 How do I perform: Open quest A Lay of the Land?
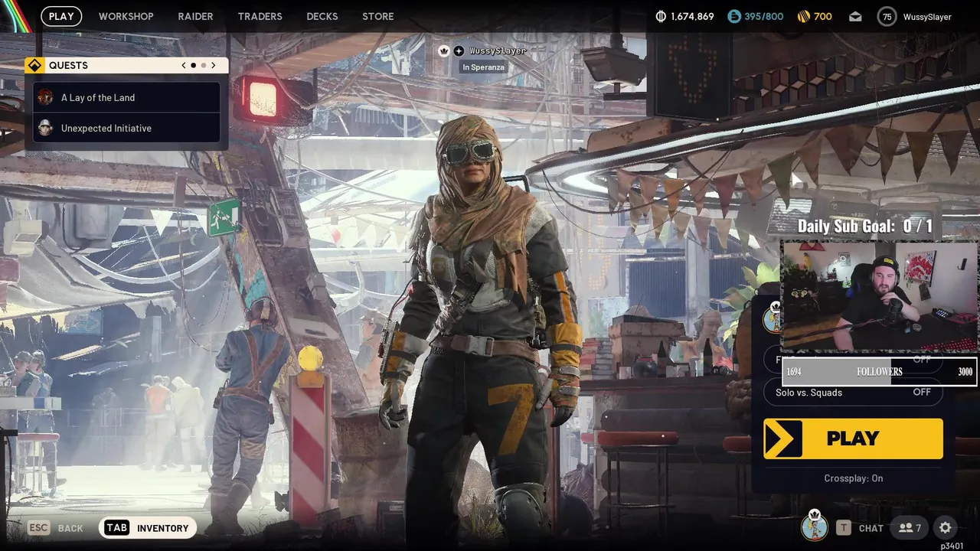[127, 97]
